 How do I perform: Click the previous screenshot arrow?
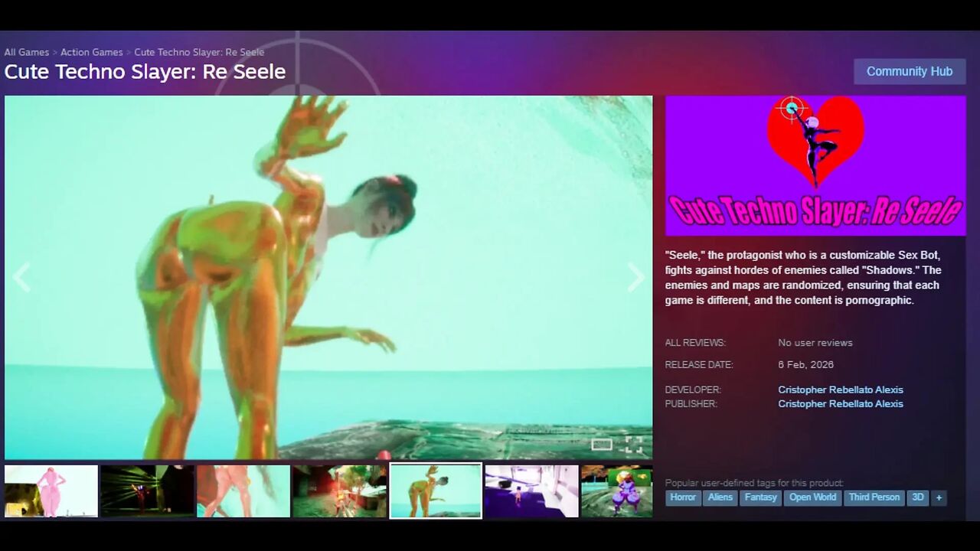(x=21, y=278)
